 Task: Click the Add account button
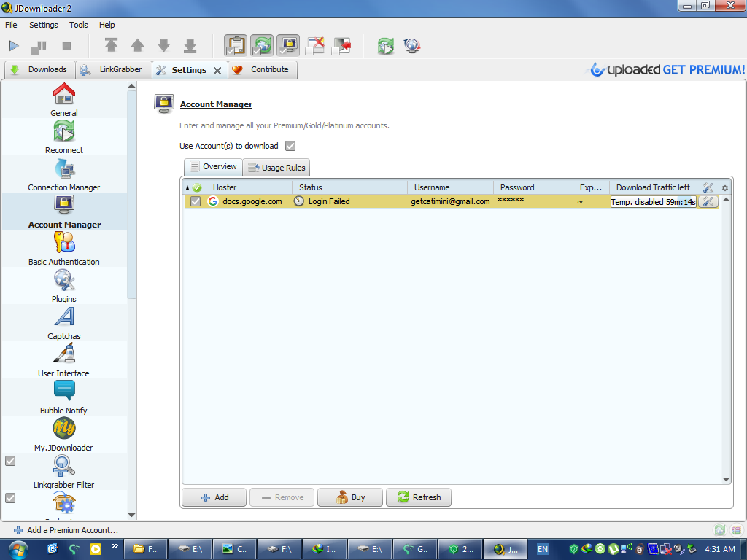[x=214, y=497]
